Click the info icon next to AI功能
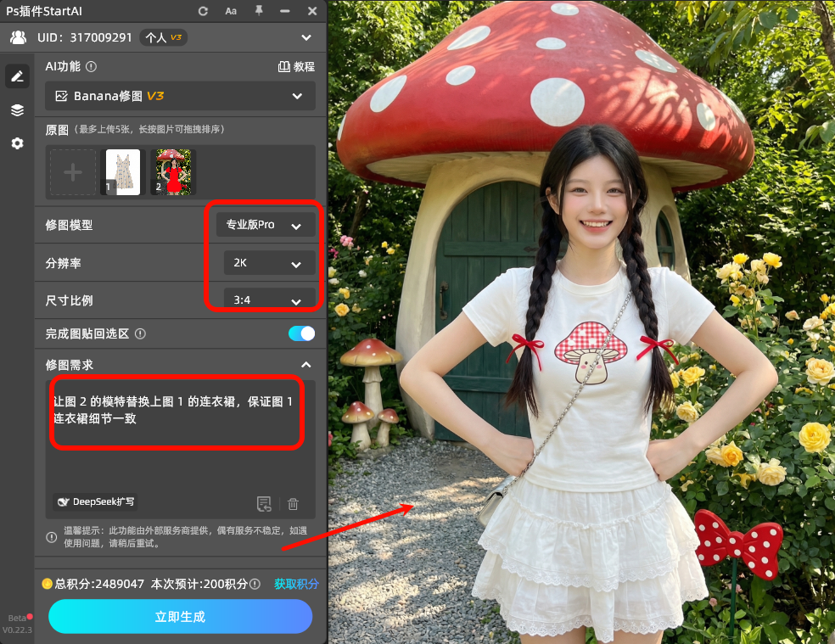 [91, 66]
